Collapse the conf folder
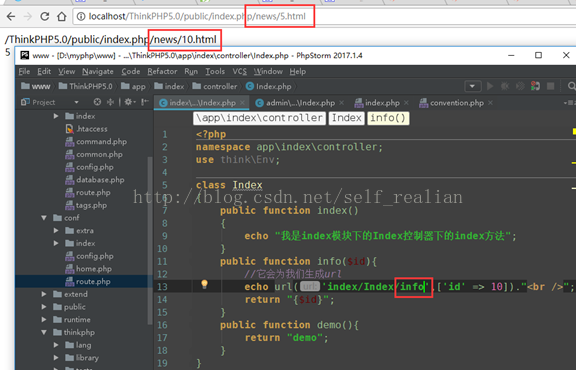This screenshot has width=576, height=372. pos(44,218)
